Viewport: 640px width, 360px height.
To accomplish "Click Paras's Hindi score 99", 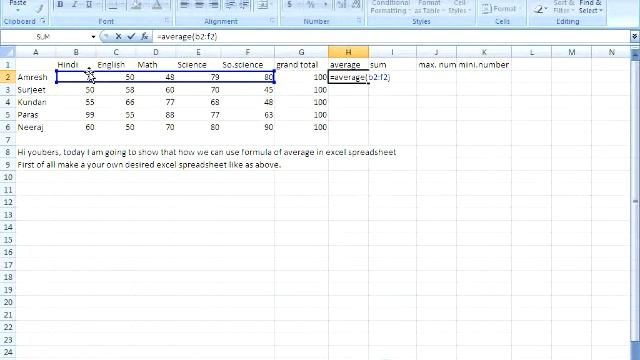I will click(76, 115).
